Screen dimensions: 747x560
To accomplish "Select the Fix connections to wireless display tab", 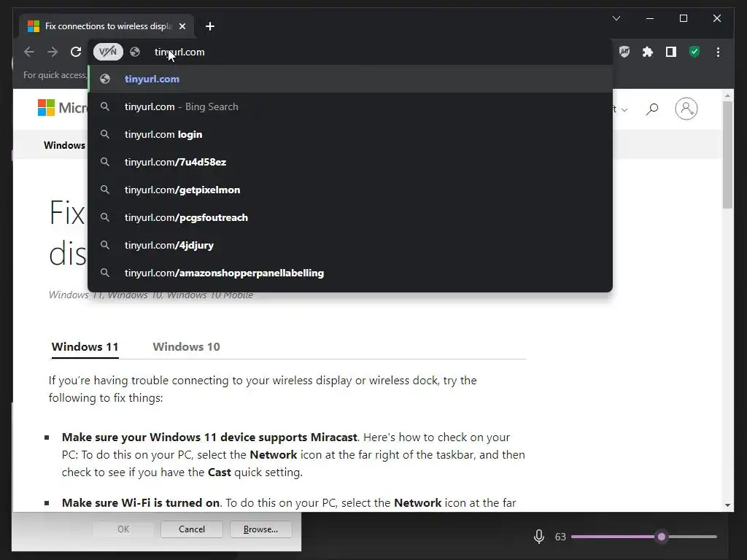I will pos(107,26).
